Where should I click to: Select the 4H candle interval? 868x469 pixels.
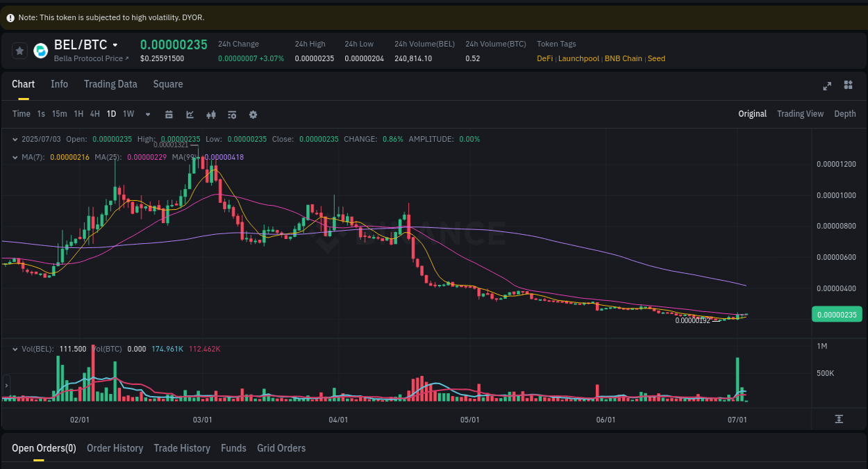click(94, 114)
